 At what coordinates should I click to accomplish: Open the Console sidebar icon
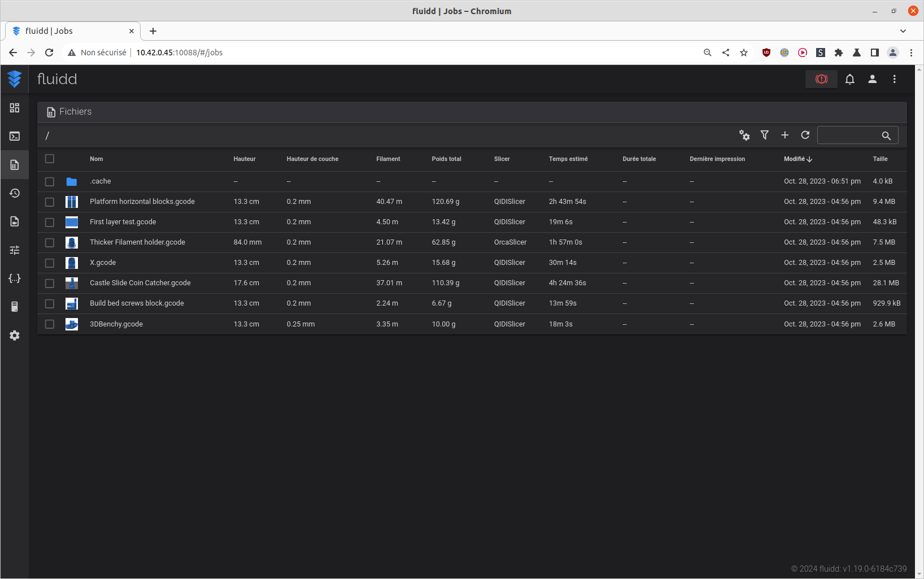(15, 136)
